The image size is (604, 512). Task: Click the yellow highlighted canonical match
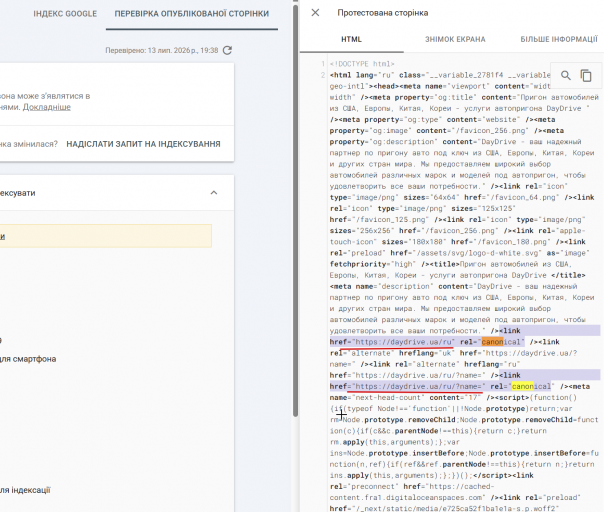(522, 386)
